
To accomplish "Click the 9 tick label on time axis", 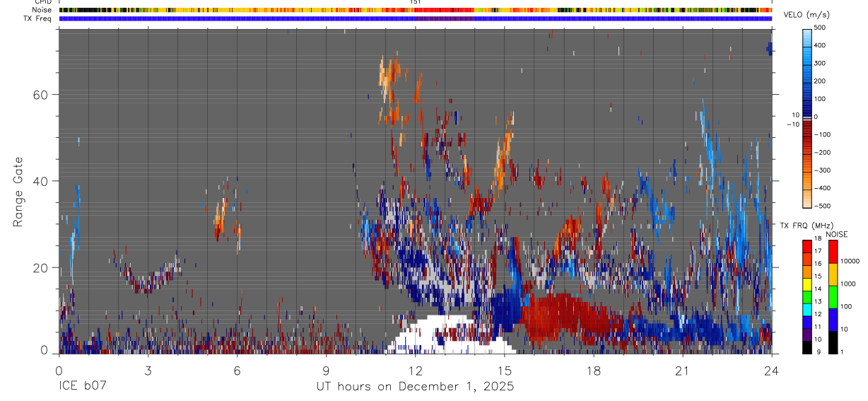I will [326, 371].
